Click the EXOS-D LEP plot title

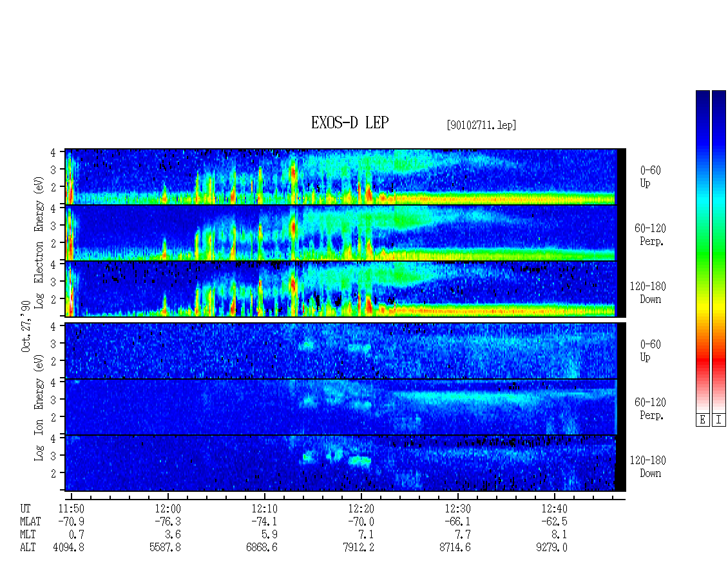[x=350, y=122]
